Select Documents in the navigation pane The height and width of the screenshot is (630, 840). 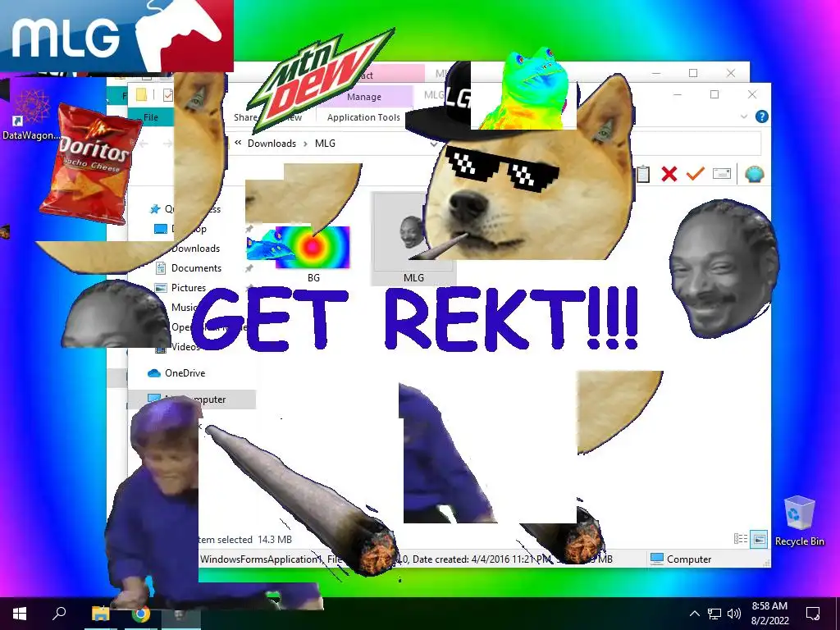coord(196,268)
